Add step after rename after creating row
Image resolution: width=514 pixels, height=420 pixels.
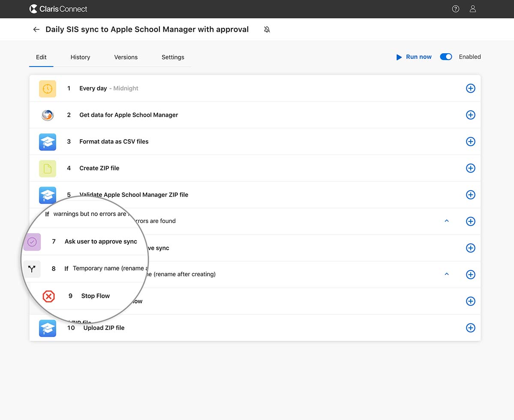click(x=470, y=274)
